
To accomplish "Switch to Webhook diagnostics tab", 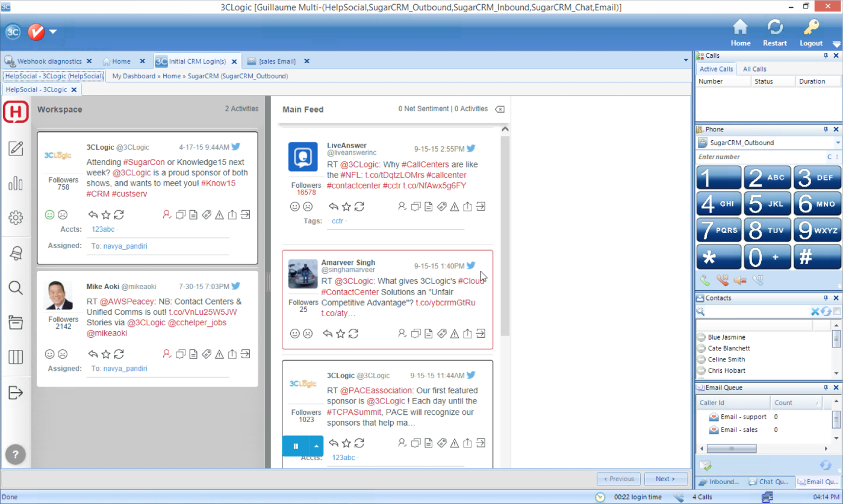I will pos(49,61).
